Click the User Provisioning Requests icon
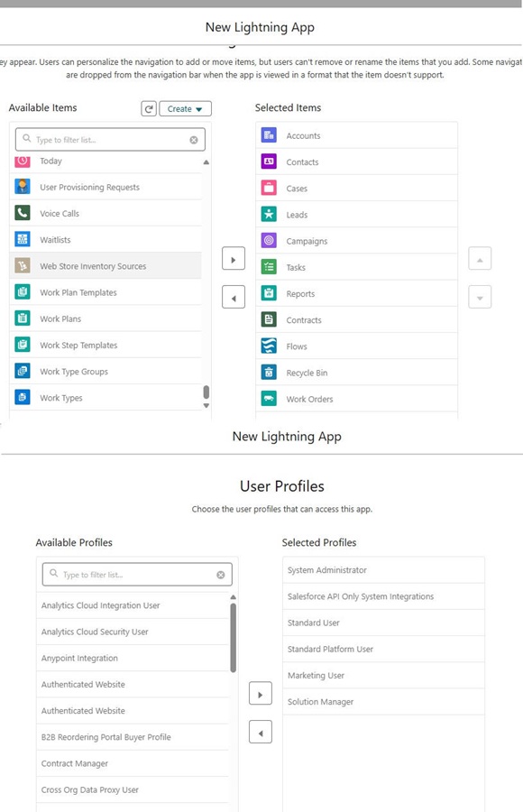The height and width of the screenshot is (812, 523). [x=23, y=187]
